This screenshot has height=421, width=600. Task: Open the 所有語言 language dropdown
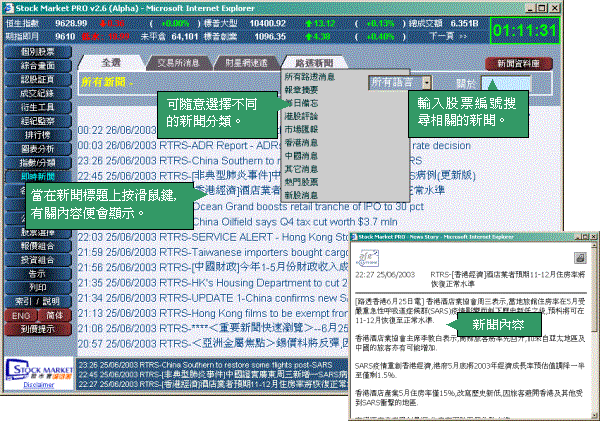coord(400,83)
